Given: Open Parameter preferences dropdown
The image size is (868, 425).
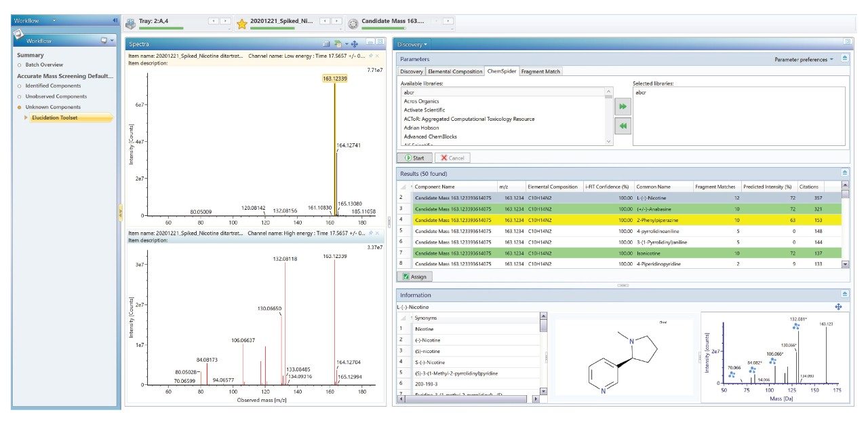Looking at the screenshot, I should click(804, 60).
